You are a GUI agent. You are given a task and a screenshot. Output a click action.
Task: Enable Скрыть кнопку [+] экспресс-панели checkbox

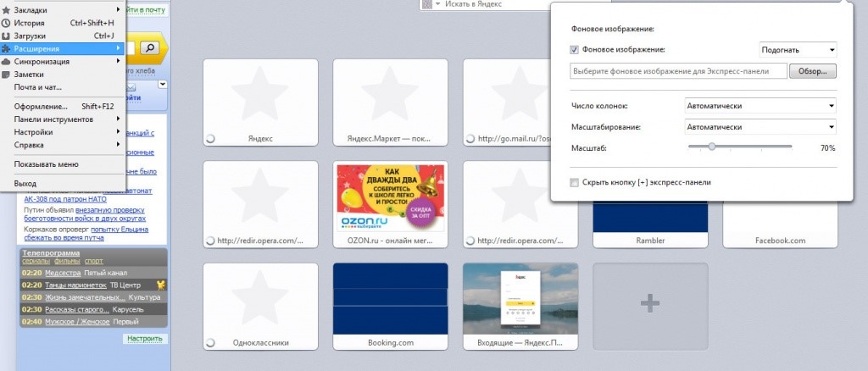coord(575,182)
